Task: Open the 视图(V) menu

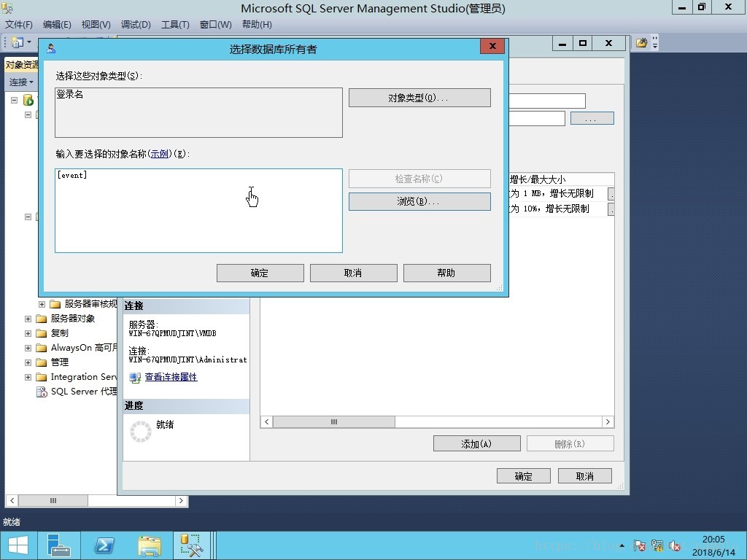Action: click(96, 25)
